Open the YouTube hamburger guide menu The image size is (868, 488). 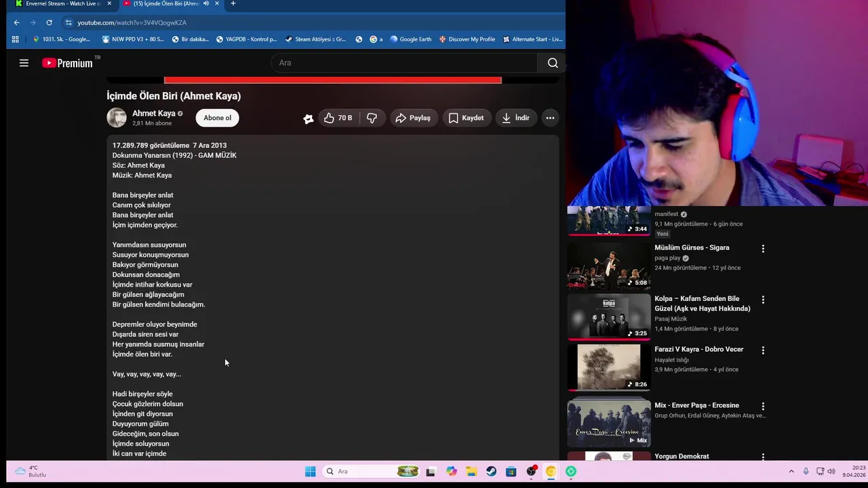(x=24, y=63)
